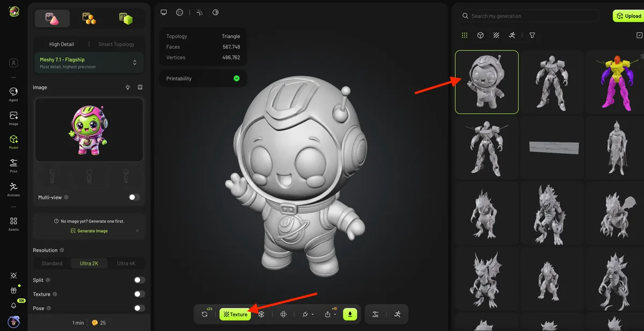Viewport: 644px width, 331px height.
Task: Switch to Smart Topology tab
Action: pos(116,44)
